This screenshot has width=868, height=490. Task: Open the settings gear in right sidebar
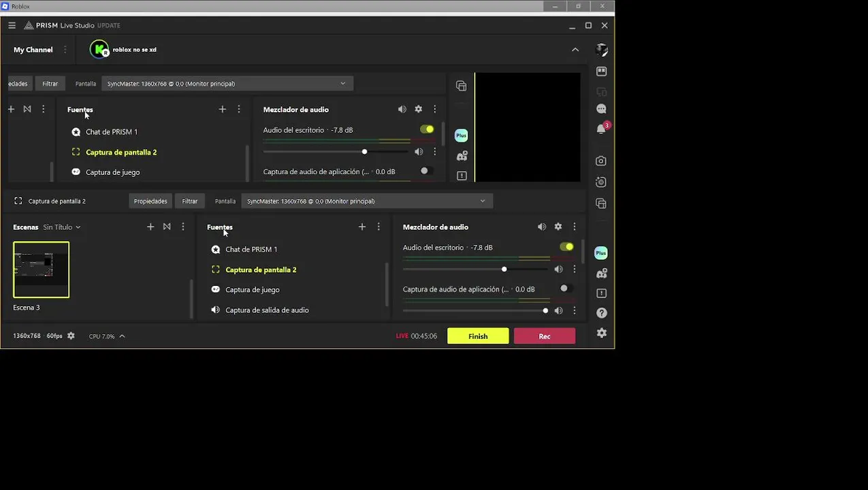pyautogui.click(x=601, y=333)
